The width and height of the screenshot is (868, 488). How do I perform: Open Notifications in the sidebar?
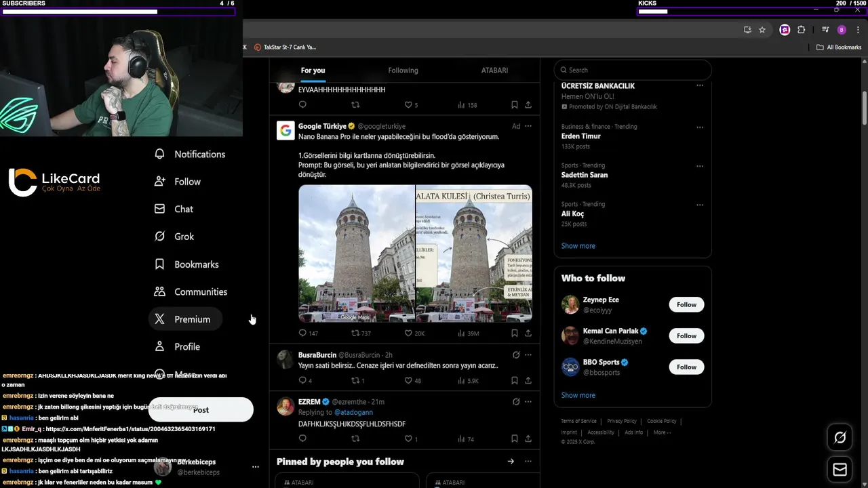pyautogui.click(x=190, y=154)
